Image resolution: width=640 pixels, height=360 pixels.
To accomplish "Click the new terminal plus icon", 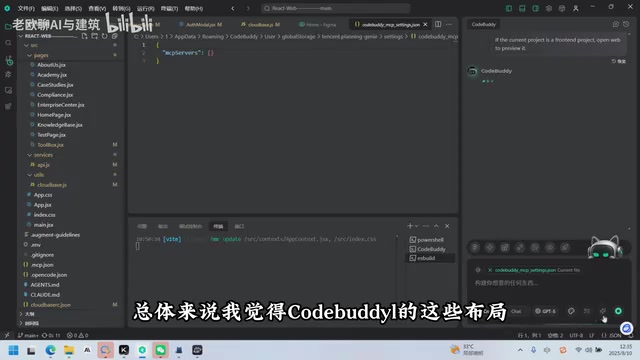I will (x=410, y=226).
